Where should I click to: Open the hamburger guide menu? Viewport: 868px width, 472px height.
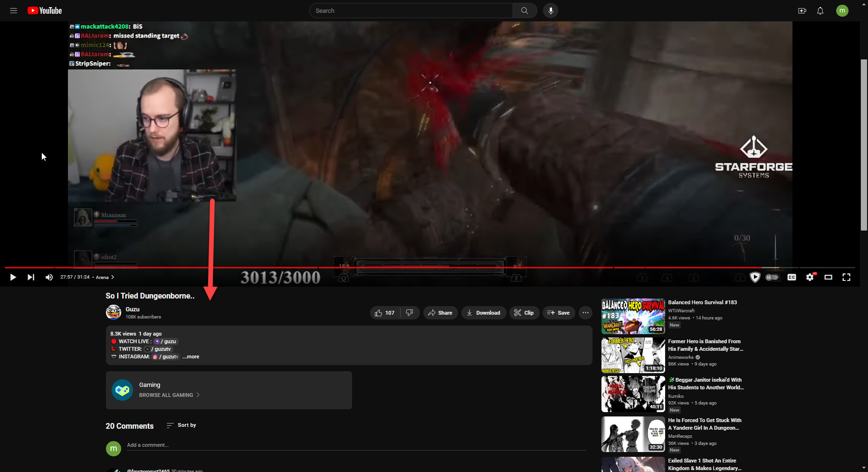(x=13, y=10)
